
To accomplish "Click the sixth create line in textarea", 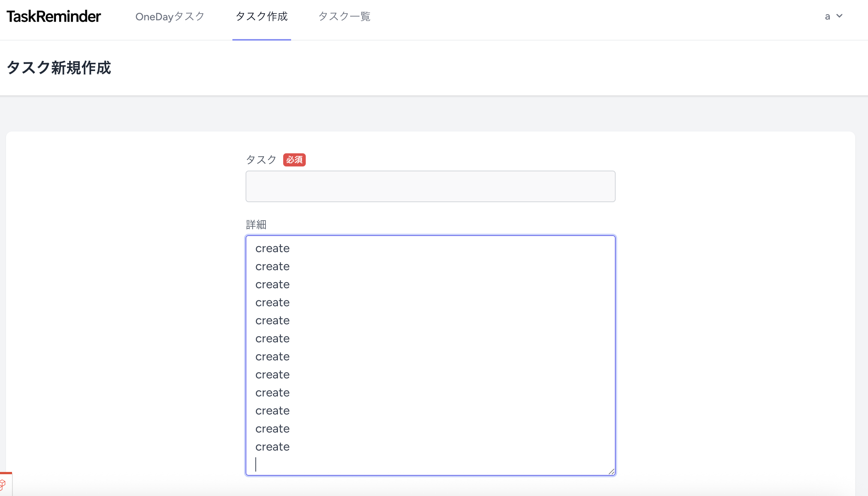I will pos(272,339).
